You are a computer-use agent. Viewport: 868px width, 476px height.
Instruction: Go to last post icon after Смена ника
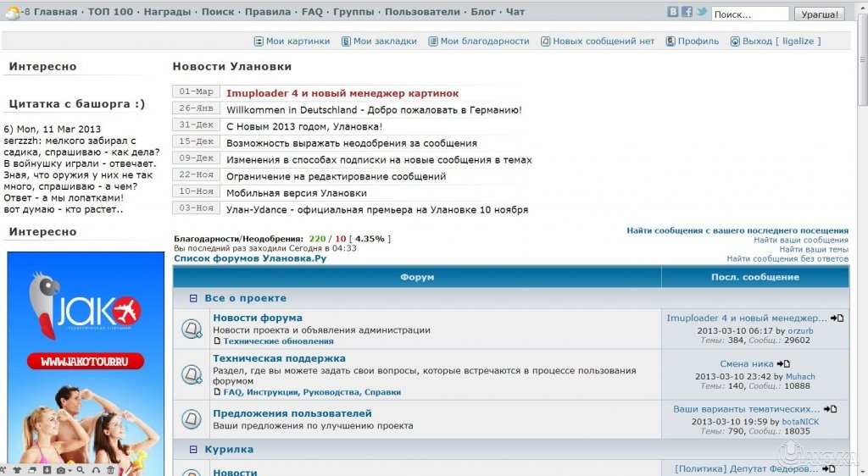[783, 364]
